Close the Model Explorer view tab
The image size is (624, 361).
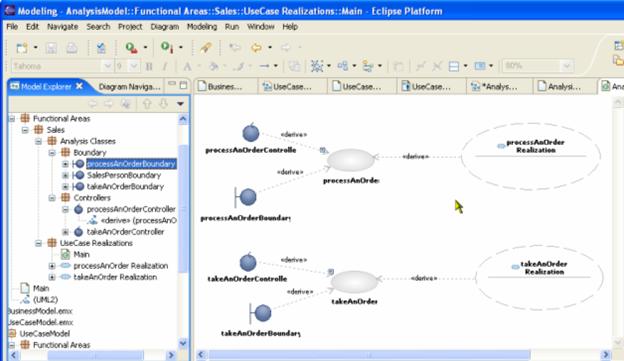tap(79, 86)
